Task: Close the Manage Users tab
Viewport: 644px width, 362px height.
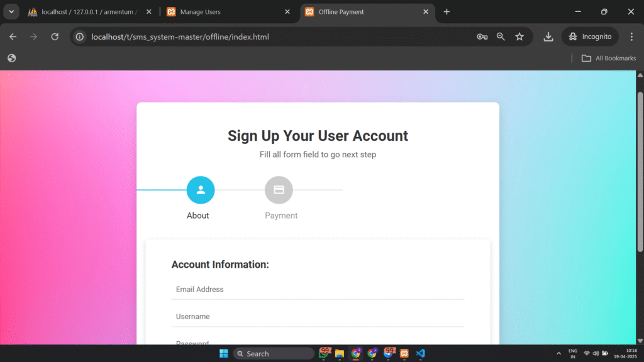Action: point(287,12)
